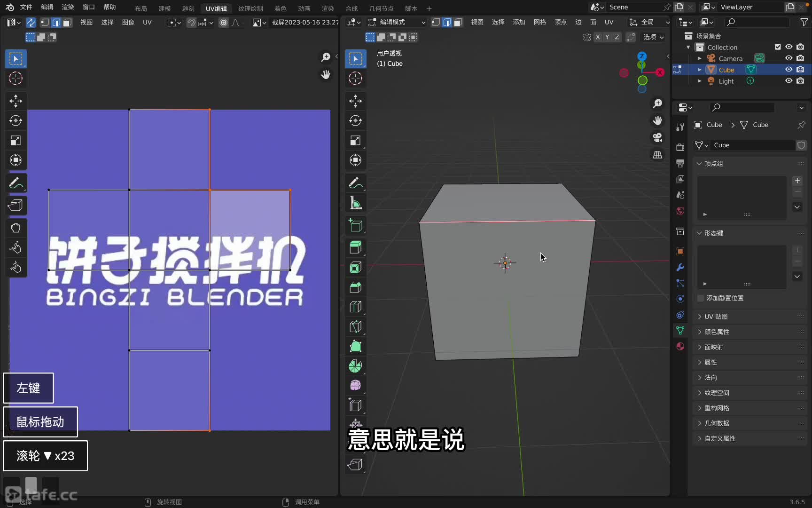Select the Spin tool
Viewport: 812px width, 508px height.
[356, 366]
